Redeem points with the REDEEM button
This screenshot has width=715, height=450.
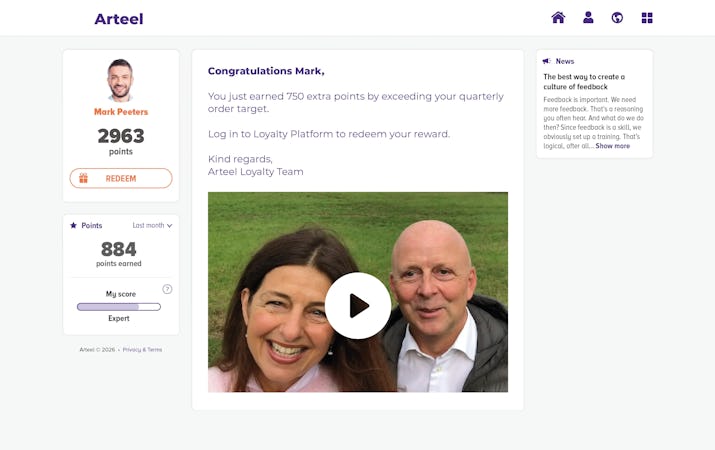[121, 178]
